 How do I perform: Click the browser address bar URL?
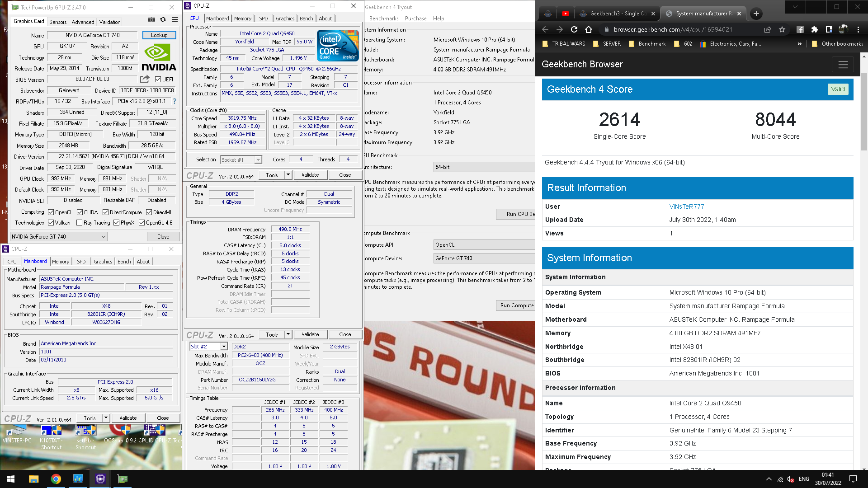673,29
